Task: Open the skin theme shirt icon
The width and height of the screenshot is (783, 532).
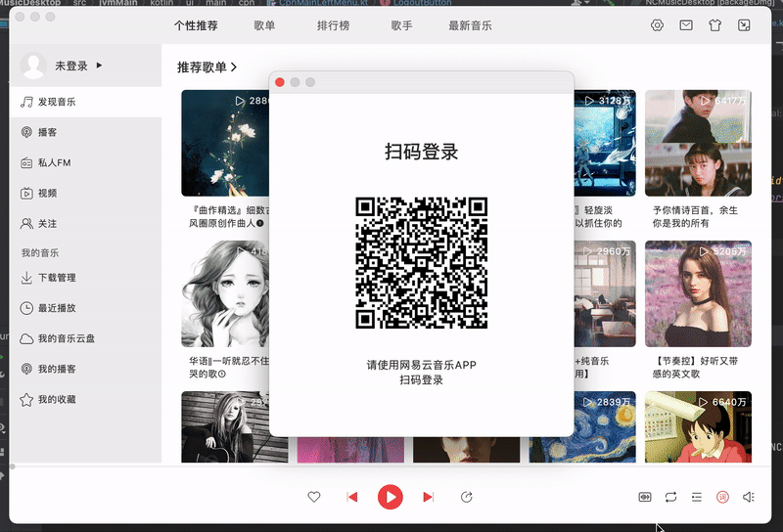Action: pos(714,25)
